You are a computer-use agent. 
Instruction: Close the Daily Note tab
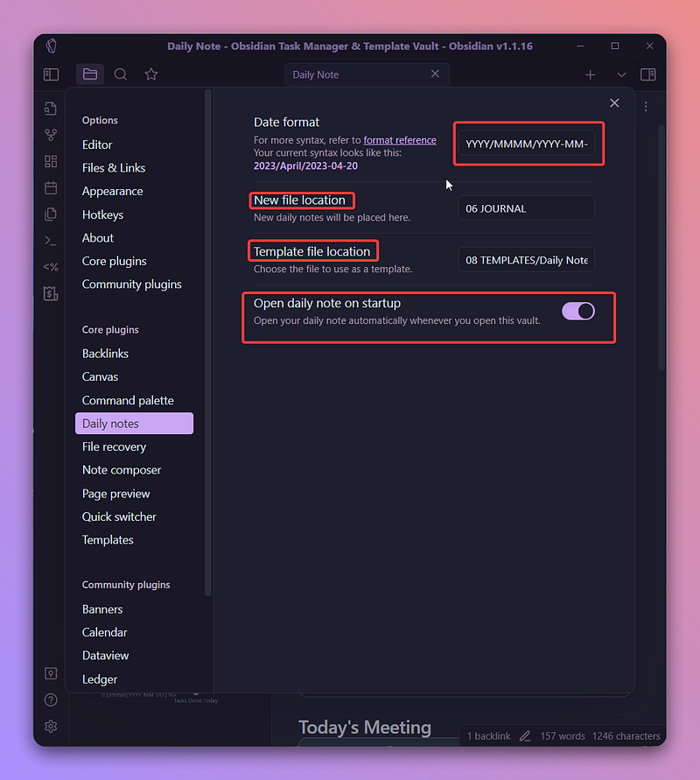[435, 74]
